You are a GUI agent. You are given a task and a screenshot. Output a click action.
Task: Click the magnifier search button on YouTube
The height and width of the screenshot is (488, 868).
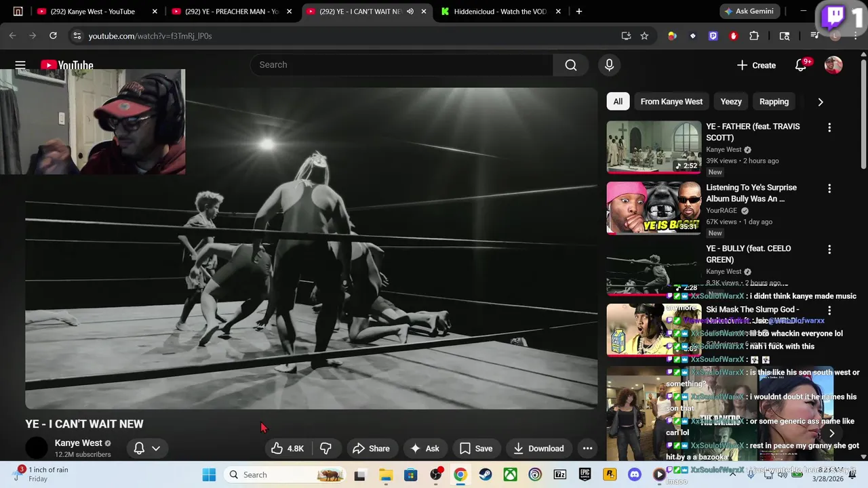(x=571, y=65)
